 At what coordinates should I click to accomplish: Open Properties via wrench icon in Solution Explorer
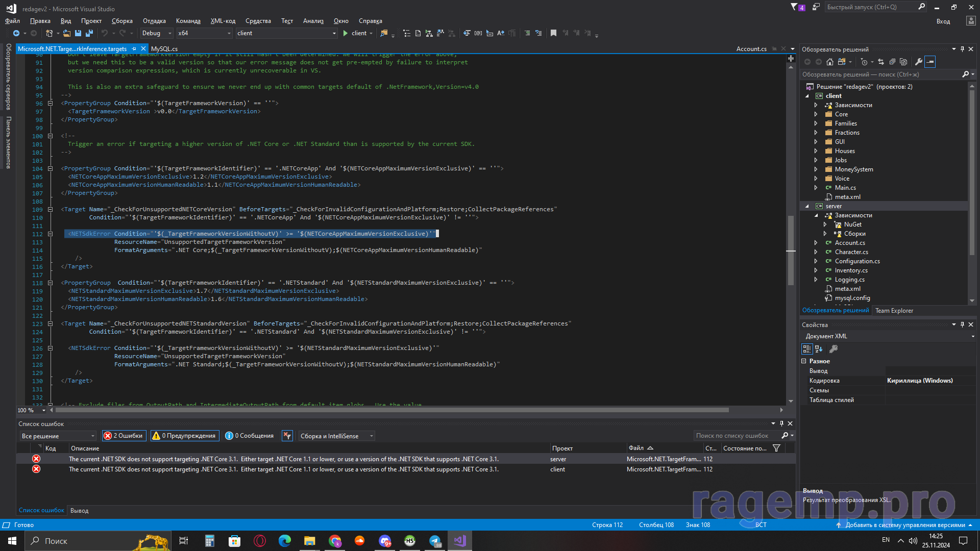(x=919, y=62)
